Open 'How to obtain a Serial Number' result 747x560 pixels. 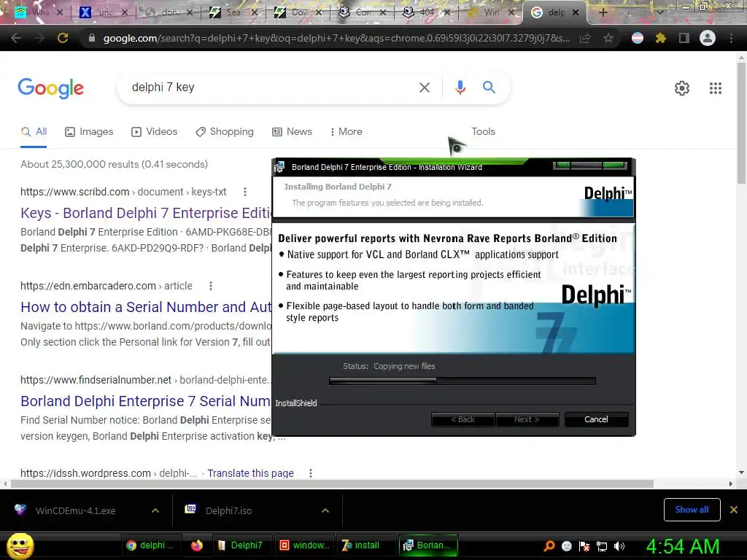coord(146,307)
